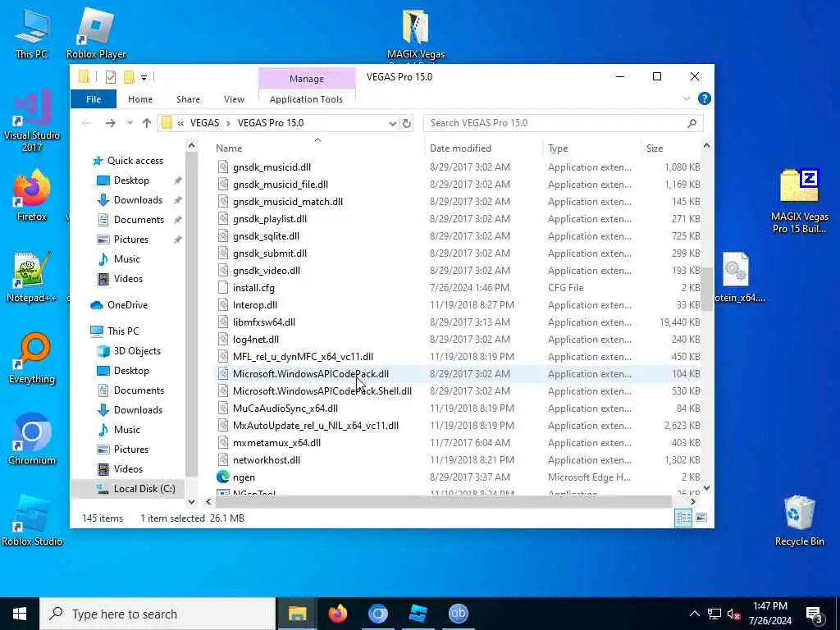Go forward using the Forward arrow
Viewport: 840px width, 630px height.
coord(111,123)
